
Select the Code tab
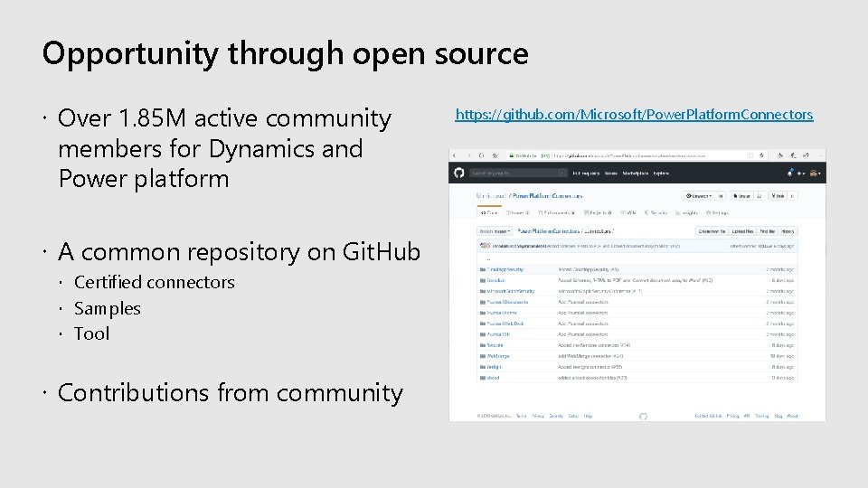489,212
